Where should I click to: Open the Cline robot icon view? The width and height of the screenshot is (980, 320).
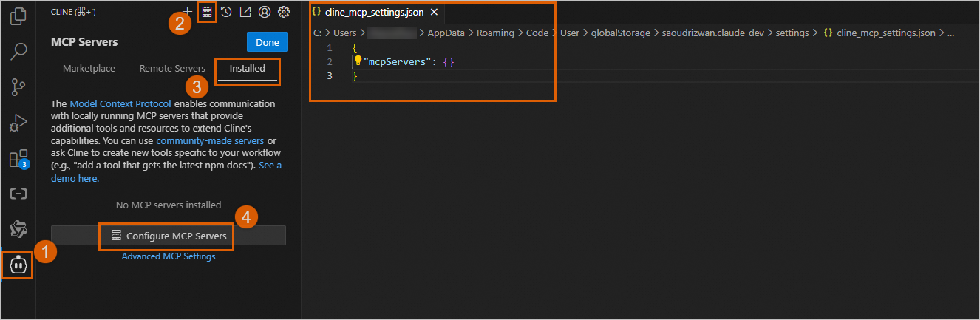[x=18, y=266]
